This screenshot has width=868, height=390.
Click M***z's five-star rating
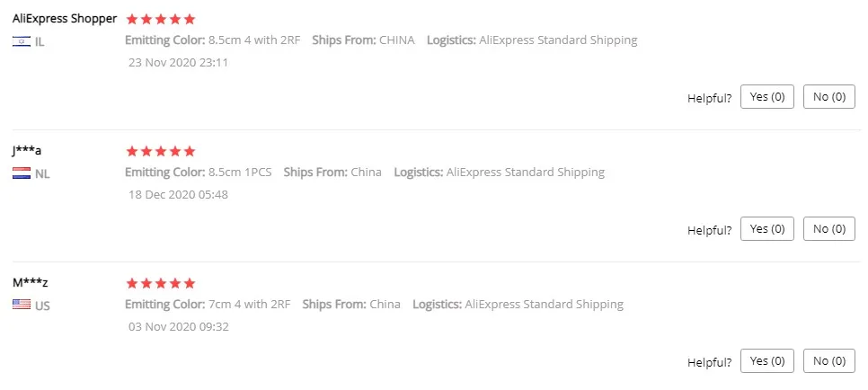point(161,283)
